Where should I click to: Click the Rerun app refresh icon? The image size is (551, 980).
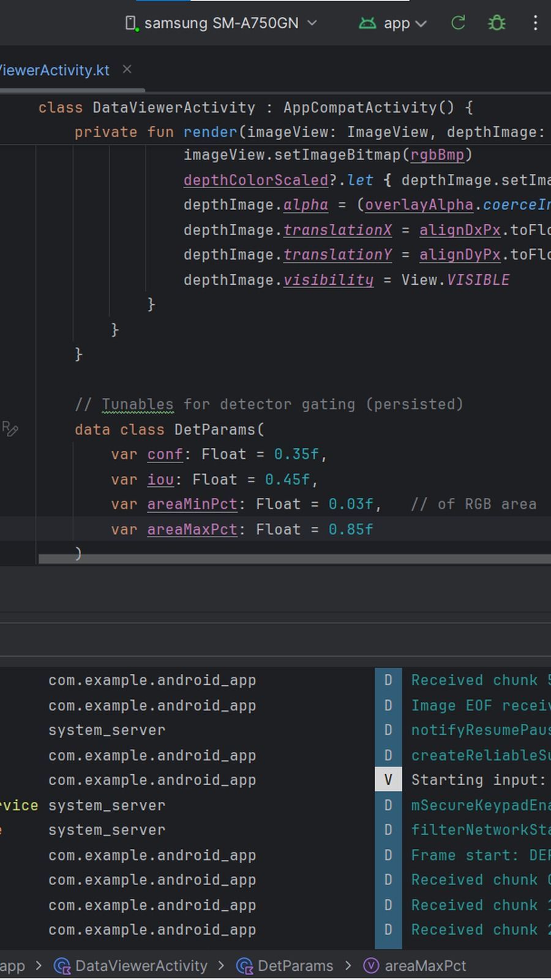pyautogui.click(x=458, y=23)
